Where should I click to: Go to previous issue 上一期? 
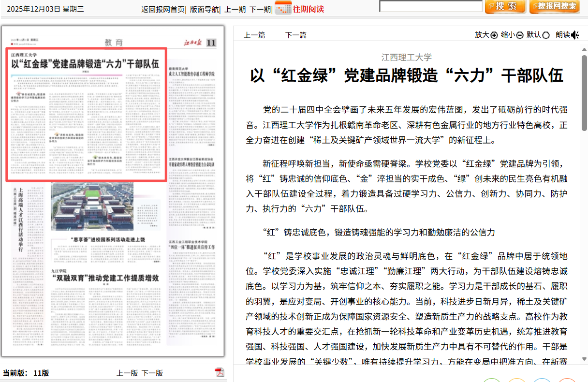235,9
